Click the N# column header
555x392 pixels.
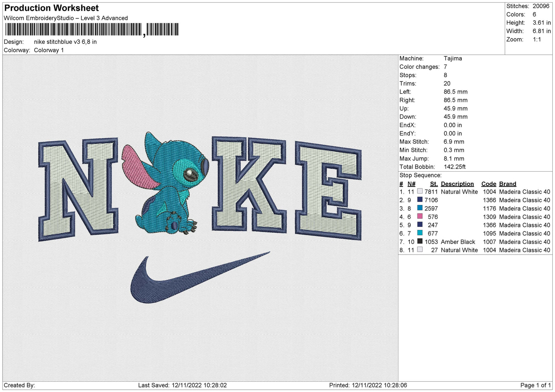click(411, 184)
